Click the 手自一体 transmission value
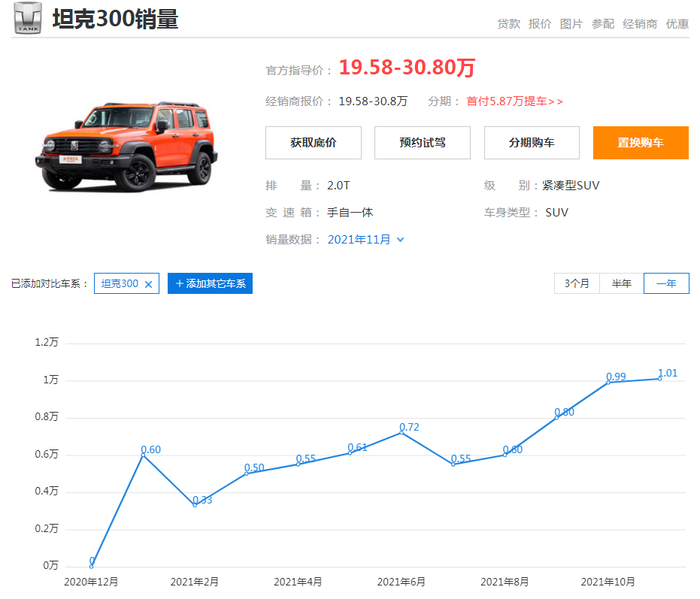The height and width of the screenshot is (599, 700). click(350, 213)
